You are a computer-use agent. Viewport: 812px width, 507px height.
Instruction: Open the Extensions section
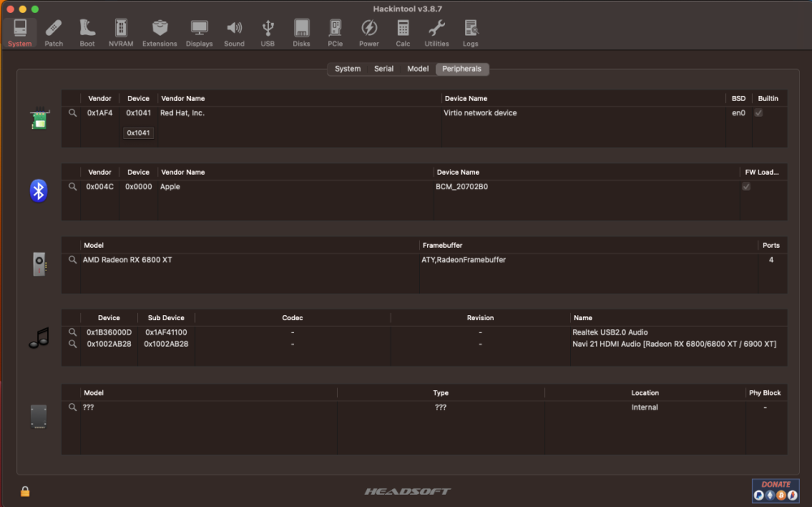point(159,32)
